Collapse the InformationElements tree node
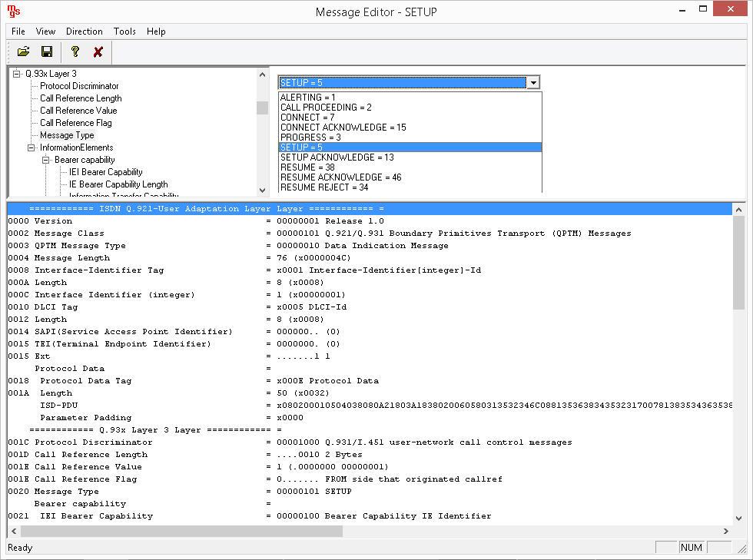This screenshot has width=753, height=560. click(32, 148)
